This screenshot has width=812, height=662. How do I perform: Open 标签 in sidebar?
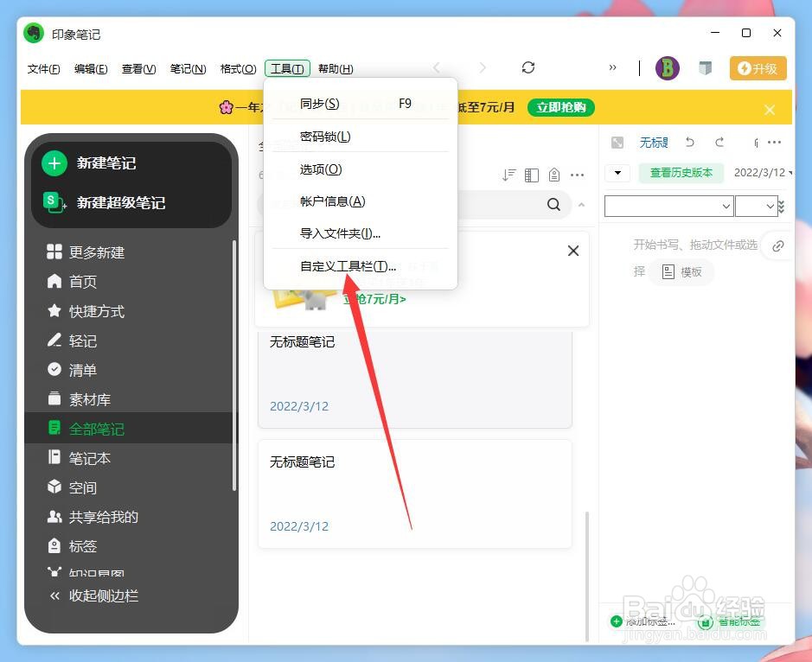73,546
